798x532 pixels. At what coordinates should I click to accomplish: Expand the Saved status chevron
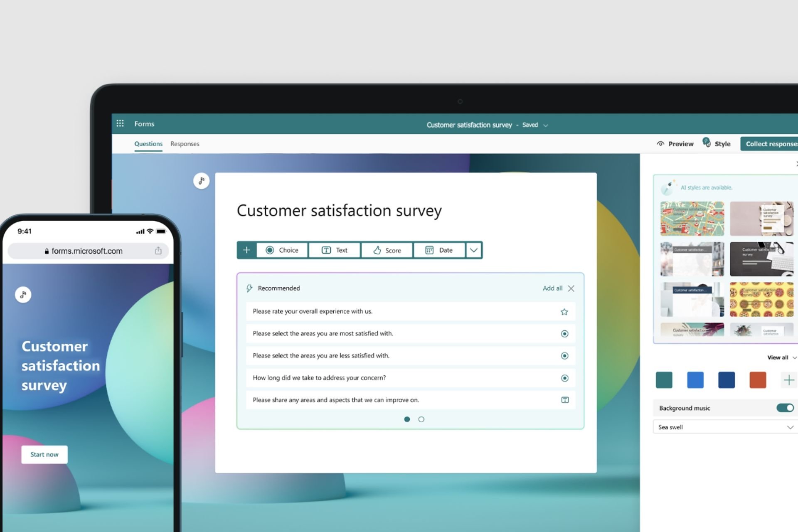546,126
